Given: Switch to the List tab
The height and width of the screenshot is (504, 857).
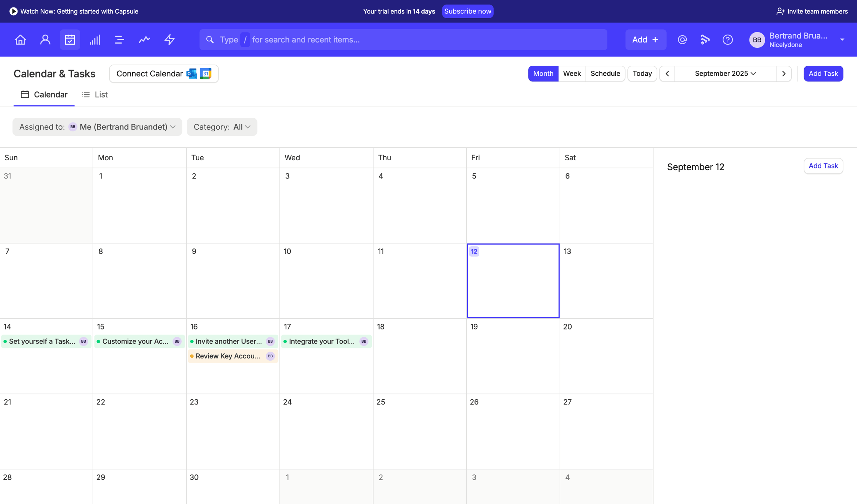Looking at the screenshot, I should [95, 95].
